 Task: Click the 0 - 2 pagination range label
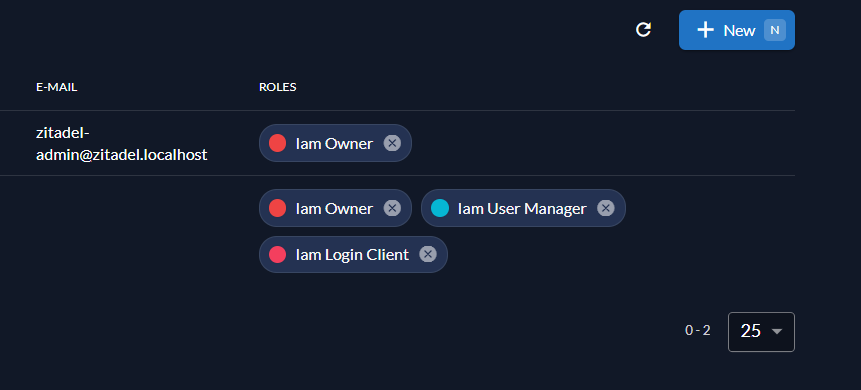click(x=697, y=331)
